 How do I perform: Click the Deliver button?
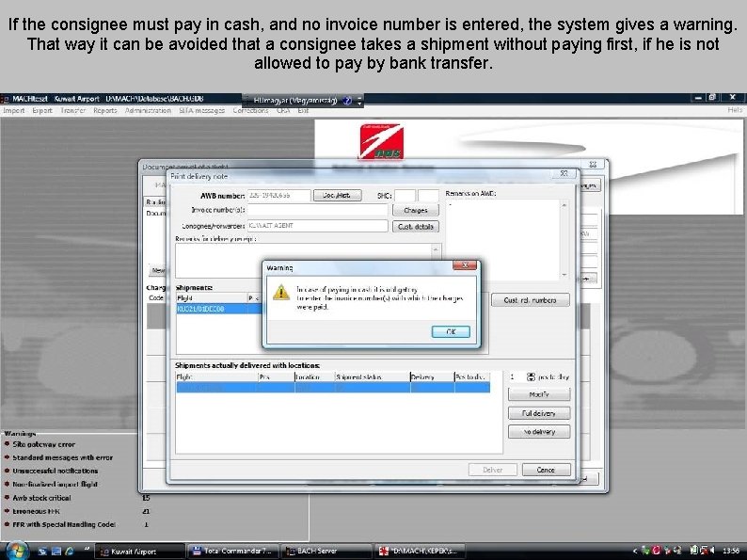tap(493, 470)
